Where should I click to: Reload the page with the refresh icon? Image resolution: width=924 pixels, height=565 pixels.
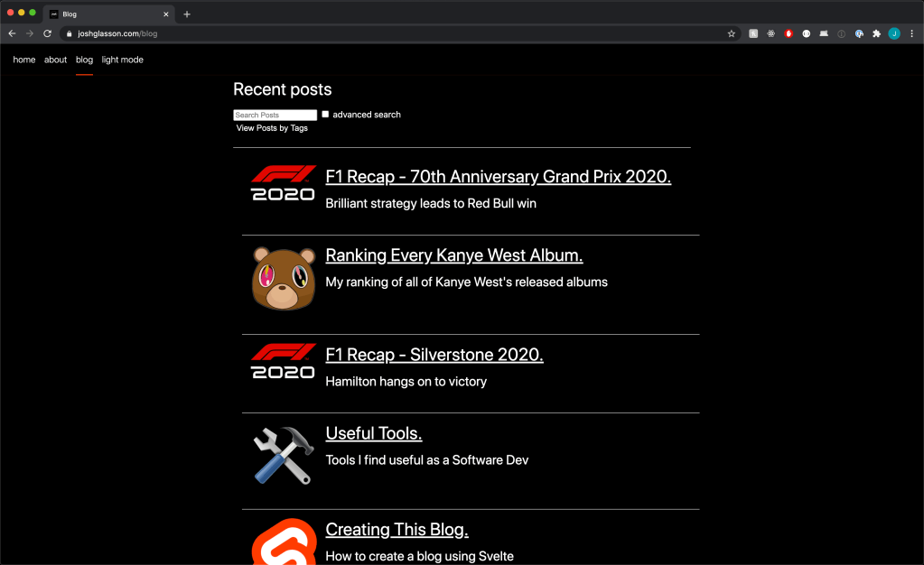(x=48, y=33)
